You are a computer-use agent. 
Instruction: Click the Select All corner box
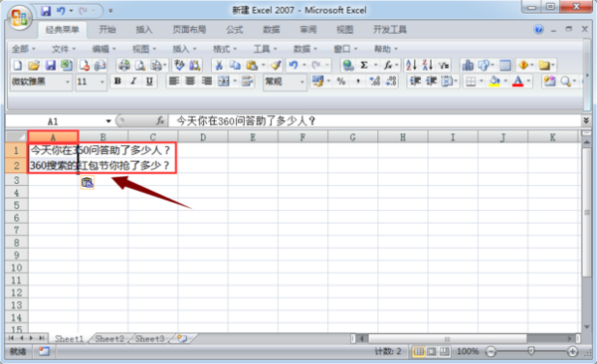(16, 136)
